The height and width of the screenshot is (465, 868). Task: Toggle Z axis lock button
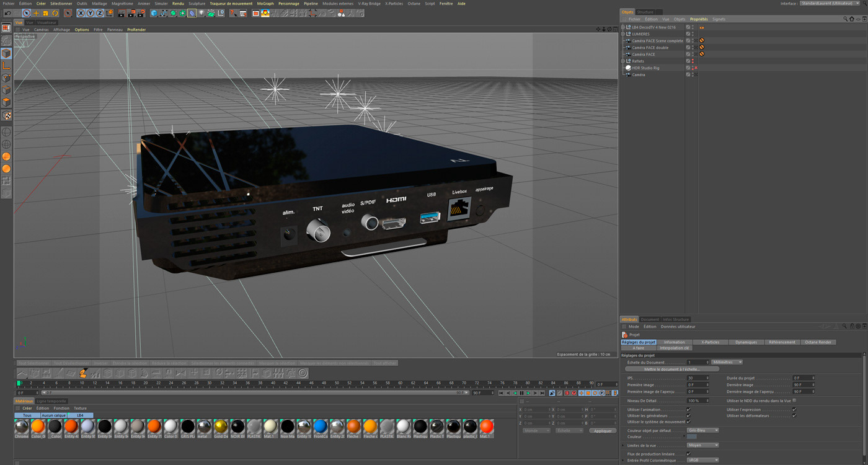pos(99,13)
